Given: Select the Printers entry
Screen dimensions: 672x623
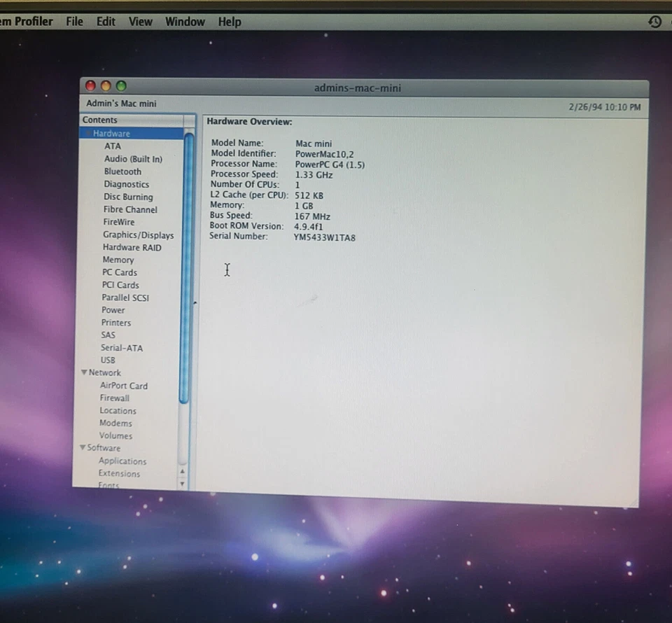Looking at the screenshot, I should 115,323.
